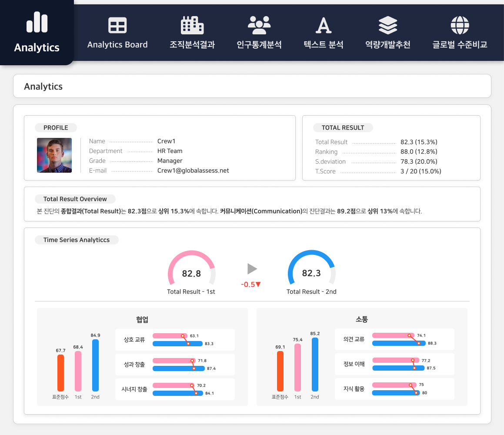Image resolution: width=504 pixels, height=435 pixels.
Task: Open 글로벌 수준비교 globe icon
Action: point(460,26)
